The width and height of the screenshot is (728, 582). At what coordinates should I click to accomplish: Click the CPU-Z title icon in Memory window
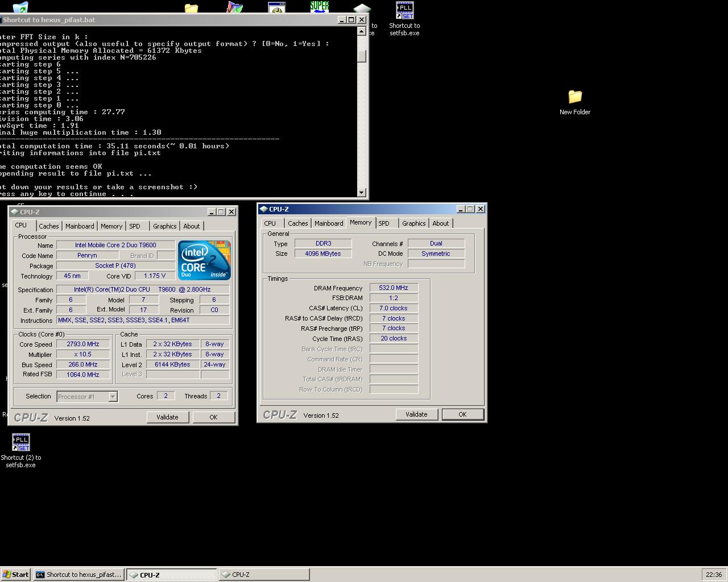coord(264,209)
